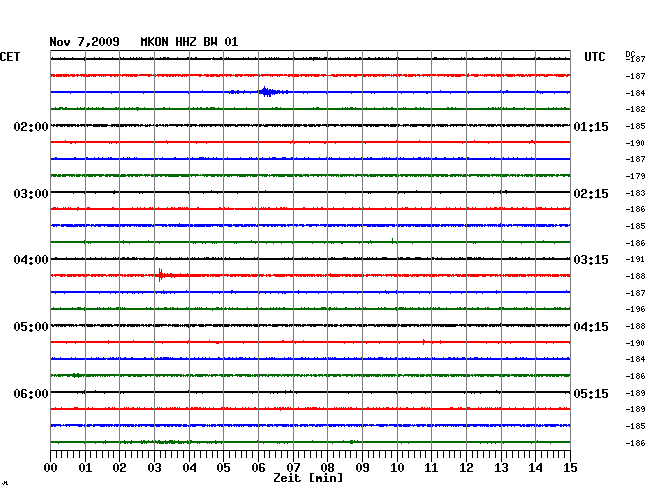Mark the green spike near minute 10 before 04:00
650x494 pixels.
(393, 241)
